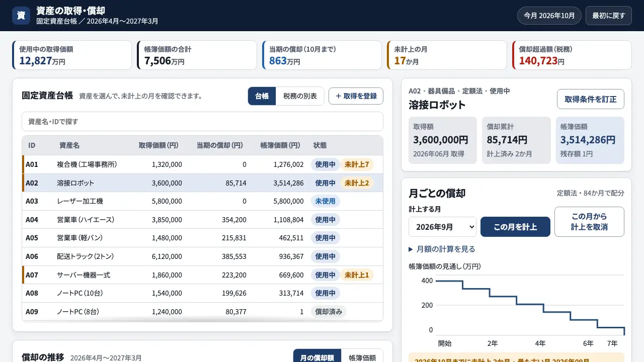Switch to the 税務の別表 tab

click(300, 96)
